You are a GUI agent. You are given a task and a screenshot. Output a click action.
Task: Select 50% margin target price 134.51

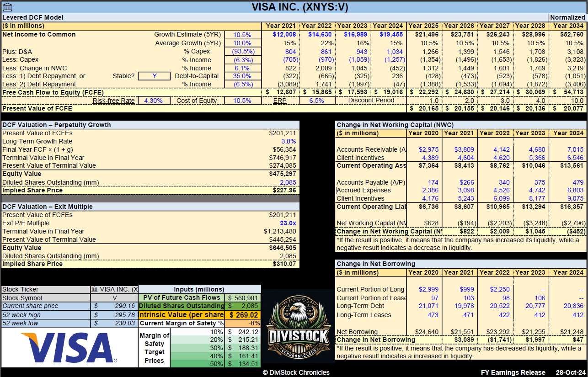point(243,364)
